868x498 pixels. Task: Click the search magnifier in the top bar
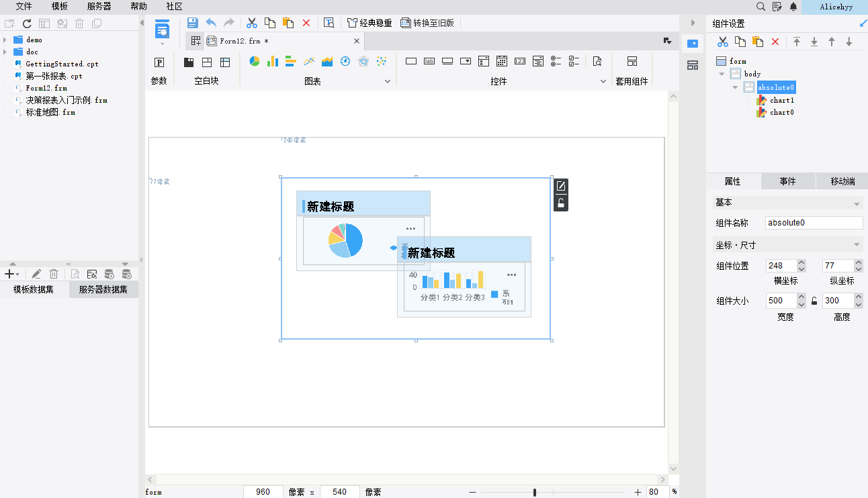[761, 7]
